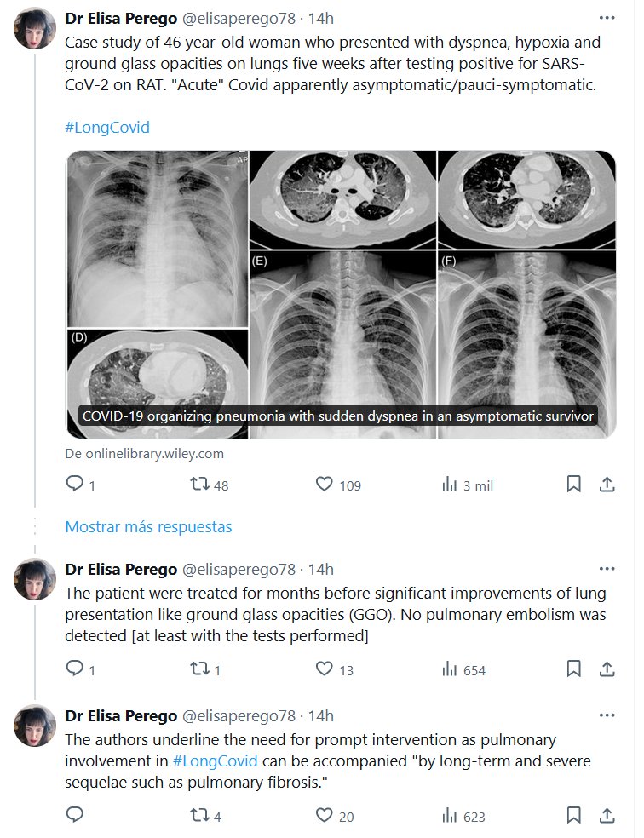Open more options on GGO tweet
Viewport: 644px width, 838px height.
[x=607, y=569]
